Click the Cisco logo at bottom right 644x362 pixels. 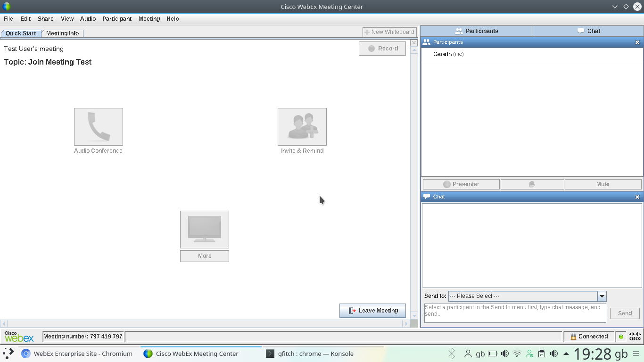click(635, 337)
